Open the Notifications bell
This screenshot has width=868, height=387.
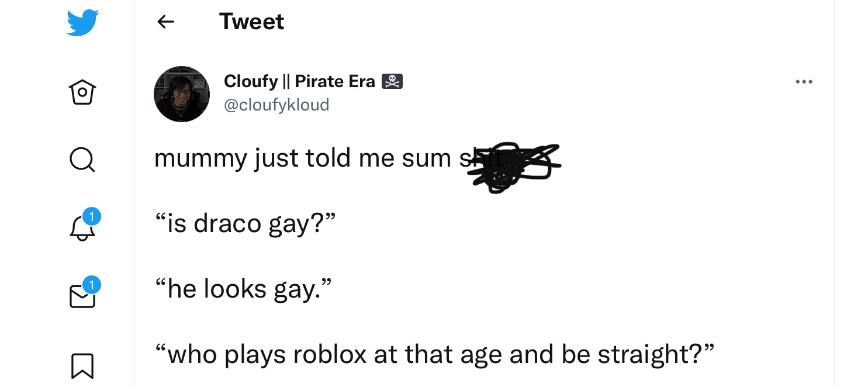point(82,229)
